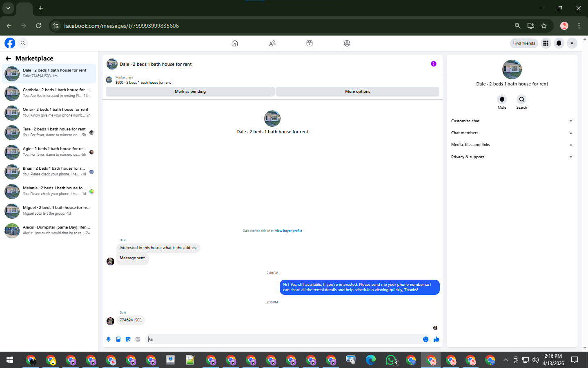Open Windows Start menu
This screenshot has height=368, width=588.
[x=10, y=360]
